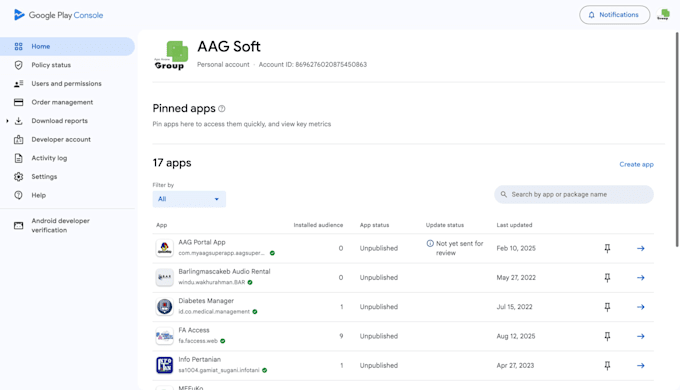The image size is (680, 390).
Task: Click the Barlingmascakeb Audio Rental app icon
Action: pos(164,278)
